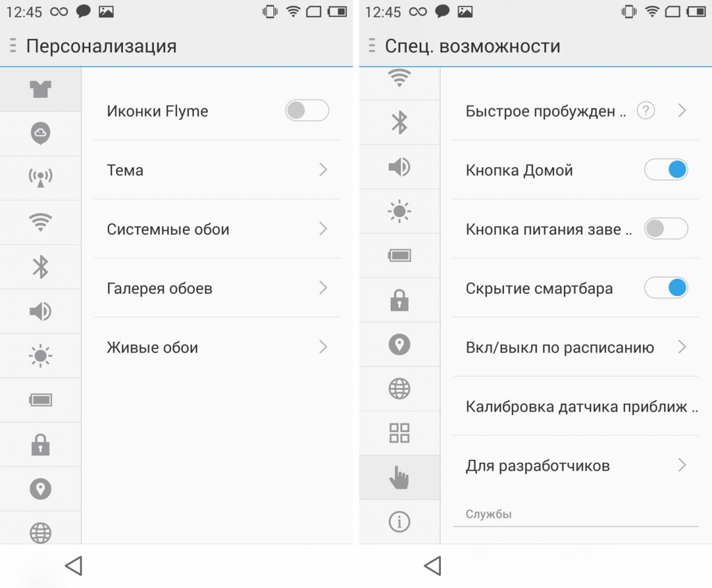Open the four-squares apps sidebar icon
This screenshot has height=588, width=712.
399,433
